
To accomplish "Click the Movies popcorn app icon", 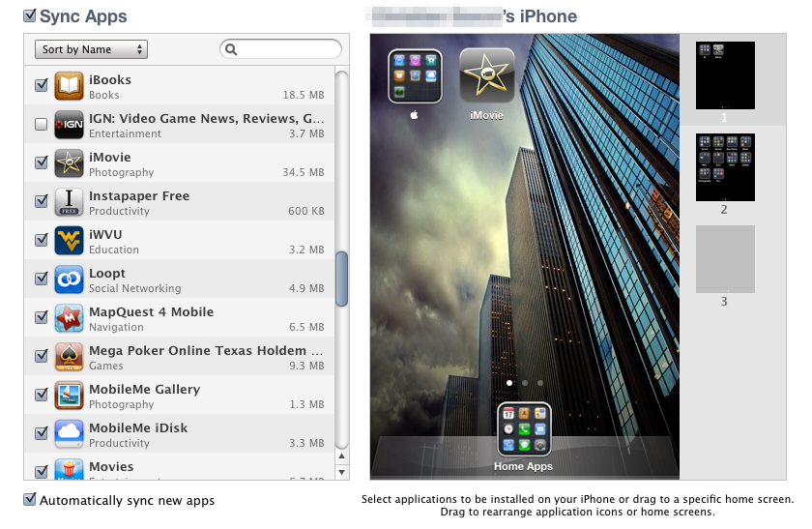I will [69, 469].
